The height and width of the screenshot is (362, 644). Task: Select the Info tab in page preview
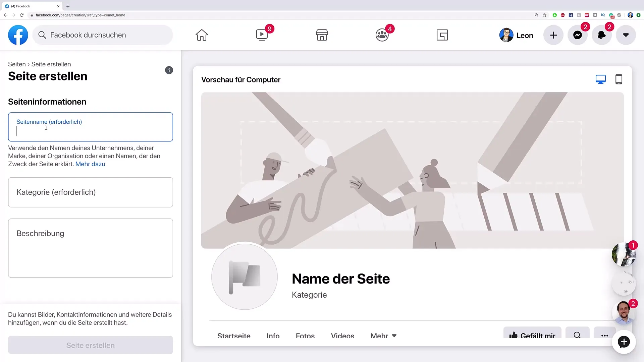click(x=273, y=336)
